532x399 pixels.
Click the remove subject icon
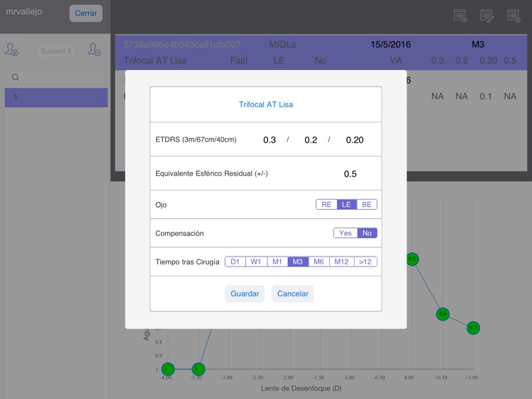click(94, 50)
